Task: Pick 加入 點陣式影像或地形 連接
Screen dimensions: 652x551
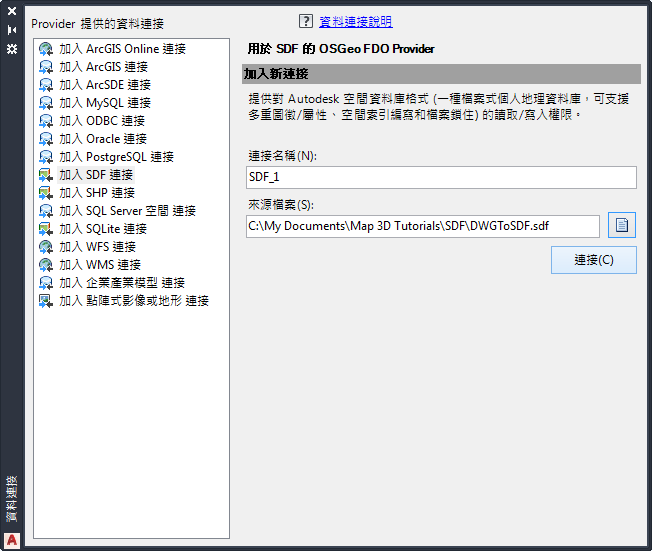Action: coord(134,301)
